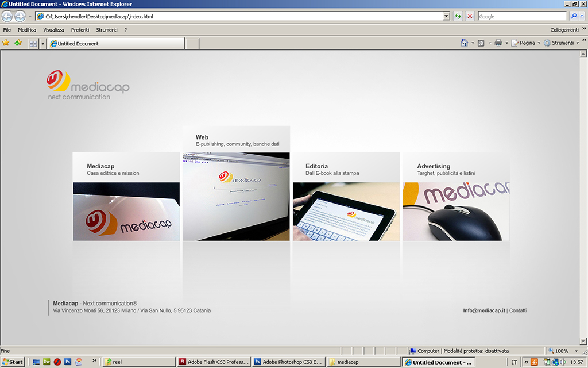Click the network tray icon
This screenshot has height=368, width=588.
(555, 362)
